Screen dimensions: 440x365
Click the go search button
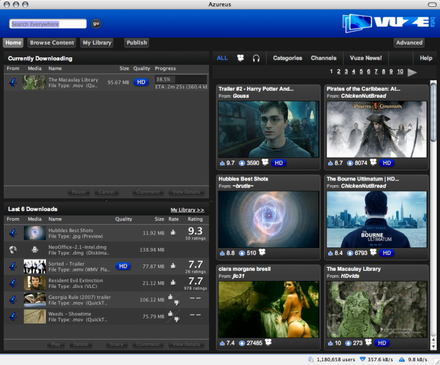[96, 24]
